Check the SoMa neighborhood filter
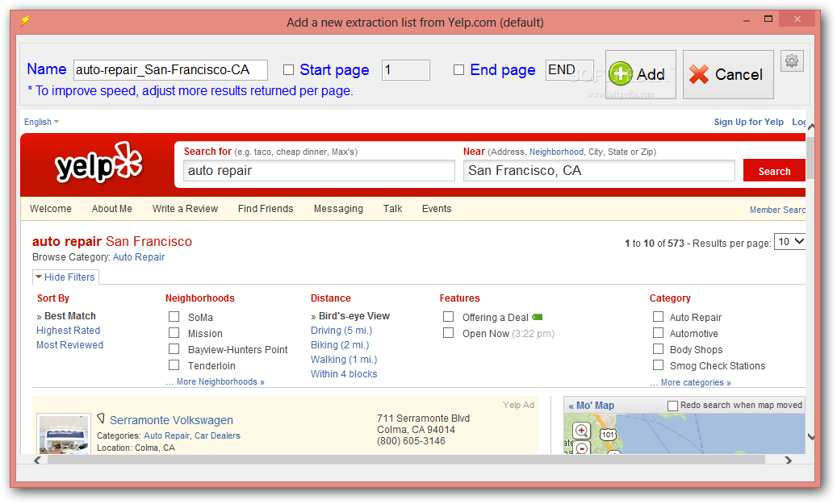The width and height of the screenshot is (837, 504). (174, 317)
